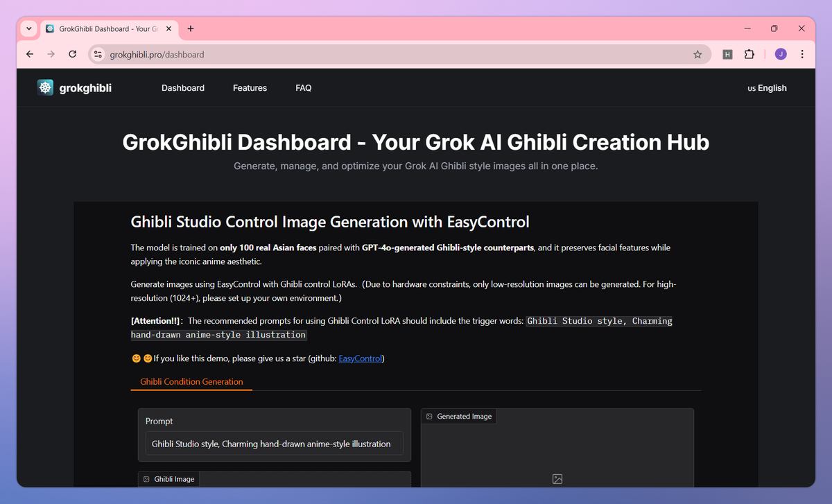The image size is (832, 504).
Task: Minimize the browser window
Action: coord(748,28)
